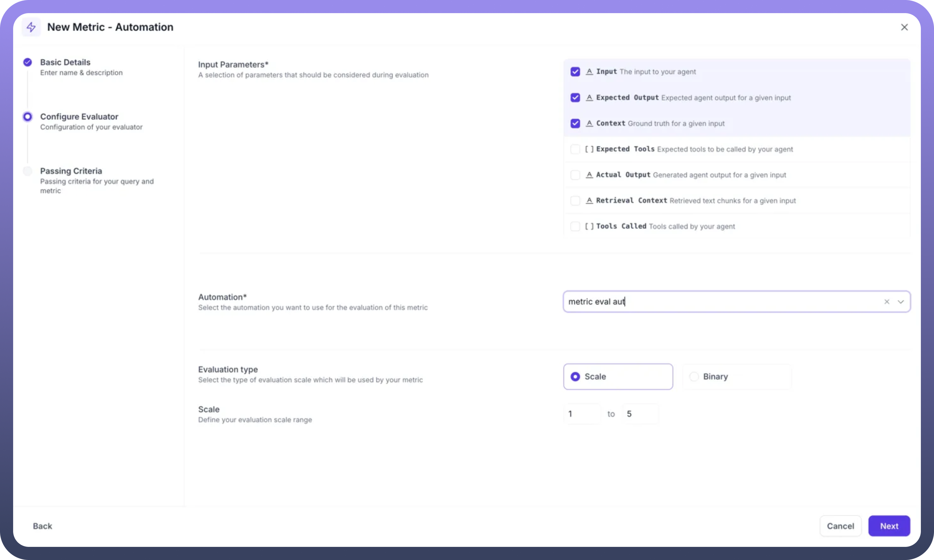
Task: Uncheck the Input parameter checkbox
Action: pyautogui.click(x=575, y=72)
